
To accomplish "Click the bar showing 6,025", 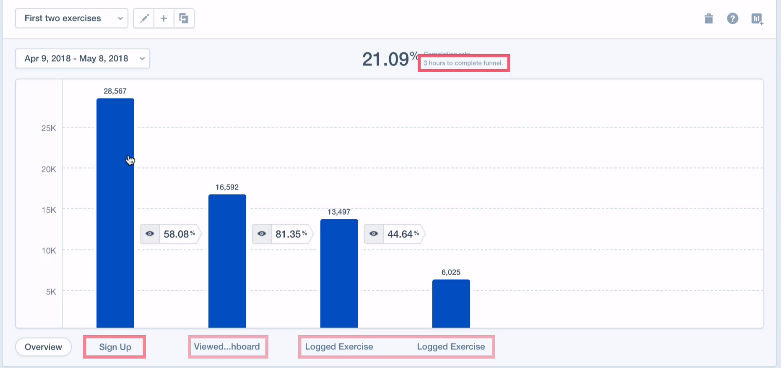I will [x=451, y=304].
